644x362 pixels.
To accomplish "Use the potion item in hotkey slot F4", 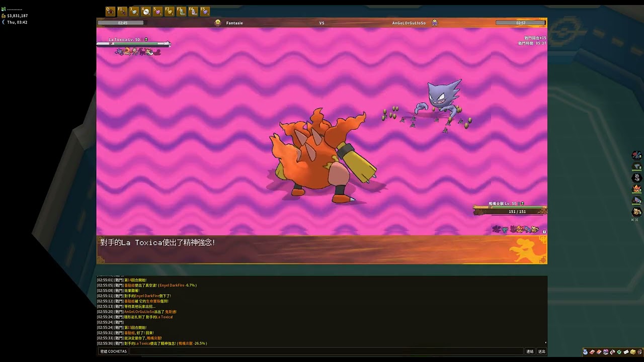I will 193,11.
